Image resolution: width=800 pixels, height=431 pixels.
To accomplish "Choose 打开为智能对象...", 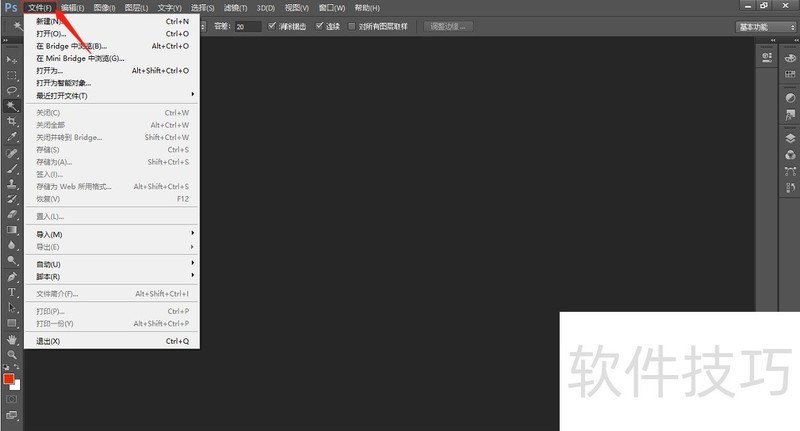I will coord(111,83).
